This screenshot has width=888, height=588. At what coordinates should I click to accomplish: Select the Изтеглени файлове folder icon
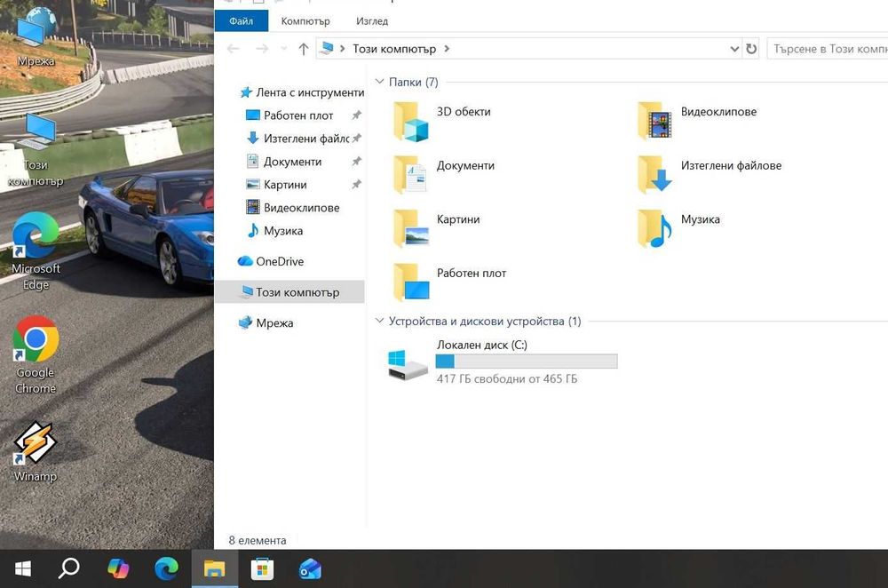tap(654, 175)
